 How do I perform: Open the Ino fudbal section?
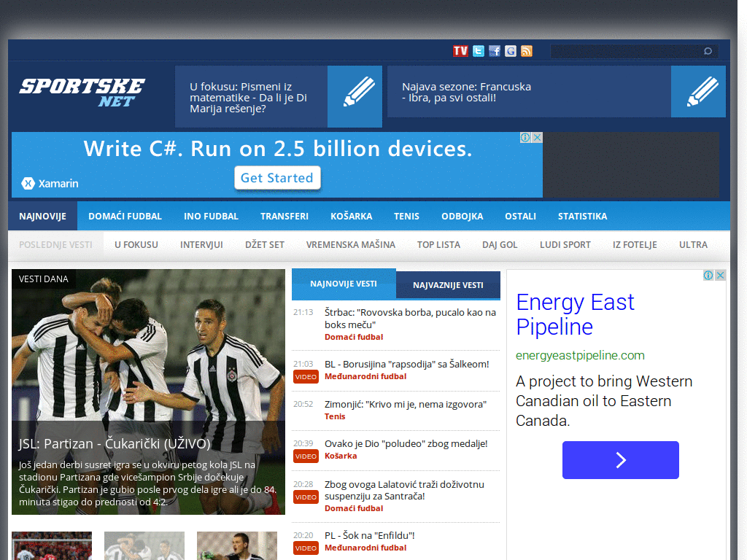pyautogui.click(x=211, y=216)
